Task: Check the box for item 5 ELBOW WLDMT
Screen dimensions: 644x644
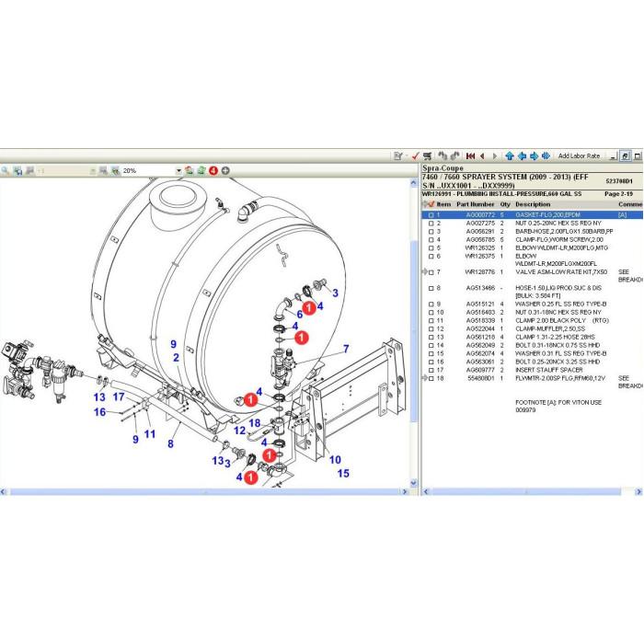Action: [x=431, y=248]
